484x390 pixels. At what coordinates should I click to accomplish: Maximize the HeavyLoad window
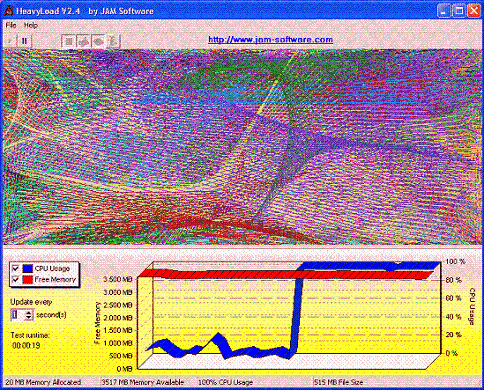[x=459, y=11]
